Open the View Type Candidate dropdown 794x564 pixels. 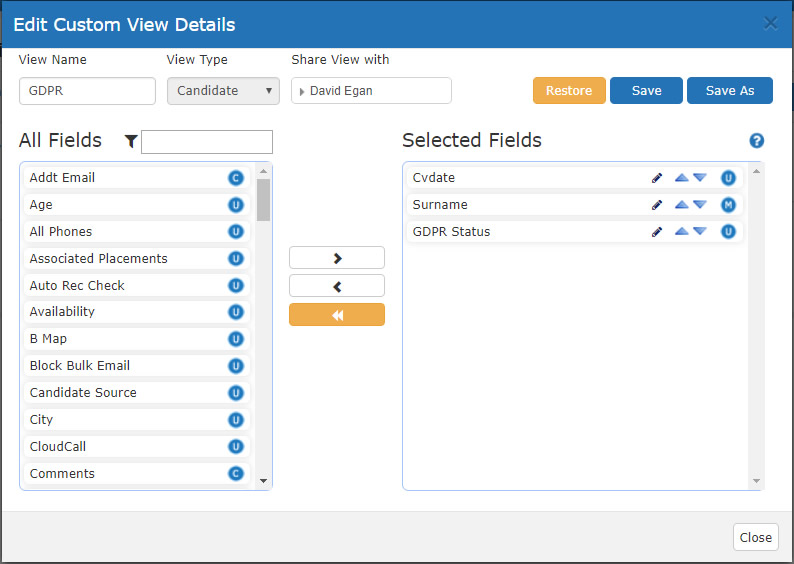(223, 91)
